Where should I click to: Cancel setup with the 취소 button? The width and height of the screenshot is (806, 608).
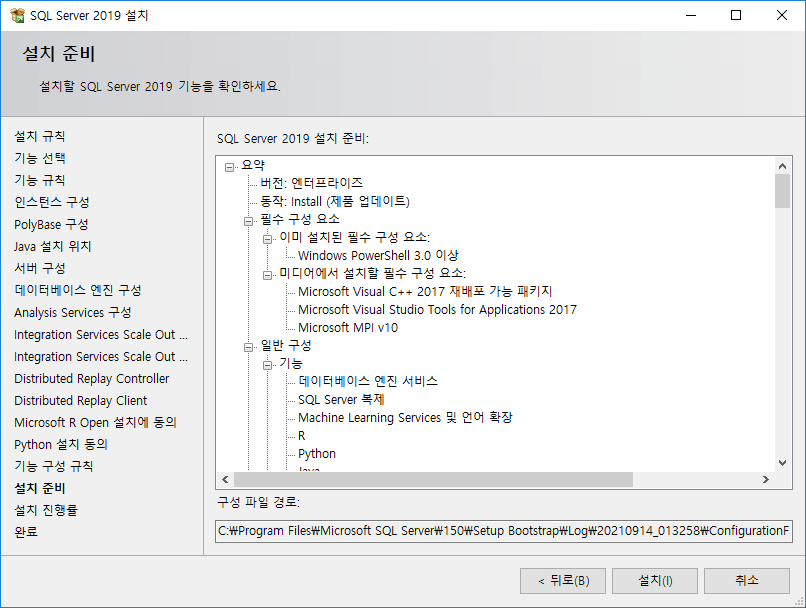pyautogui.click(x=747, y=581)
